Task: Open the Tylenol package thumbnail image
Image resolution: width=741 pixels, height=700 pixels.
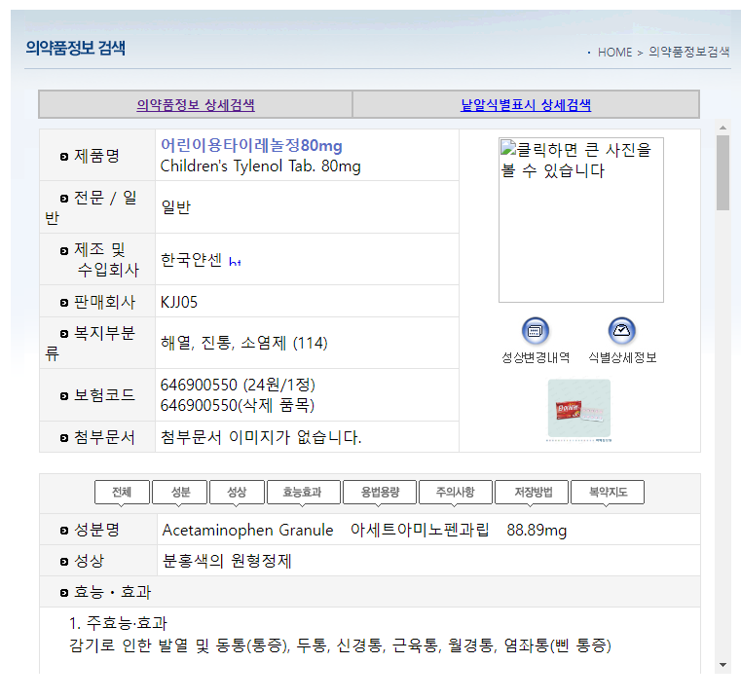Action: coord(578,410)
